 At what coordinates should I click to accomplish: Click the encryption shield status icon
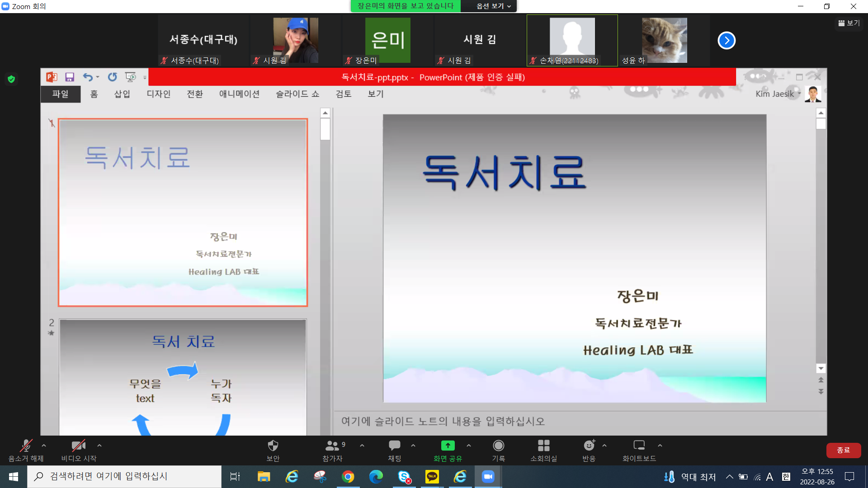(x=11, y=80)
